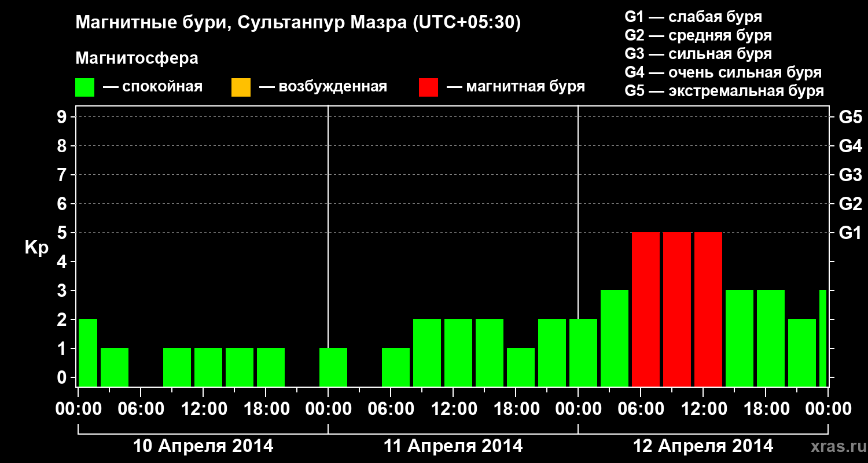Click the first red storm bar at 06:00
The image size is (868, 463).
pos(646,309)
